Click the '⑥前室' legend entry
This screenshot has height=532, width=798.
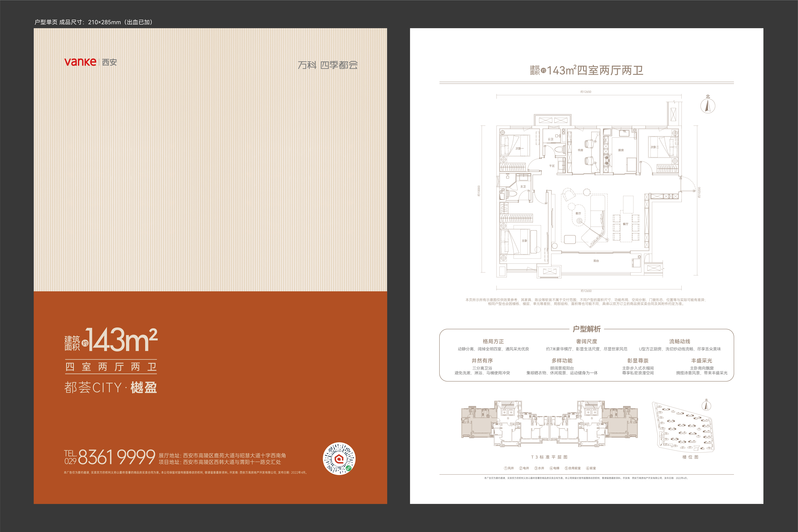(x=591, y=468)
